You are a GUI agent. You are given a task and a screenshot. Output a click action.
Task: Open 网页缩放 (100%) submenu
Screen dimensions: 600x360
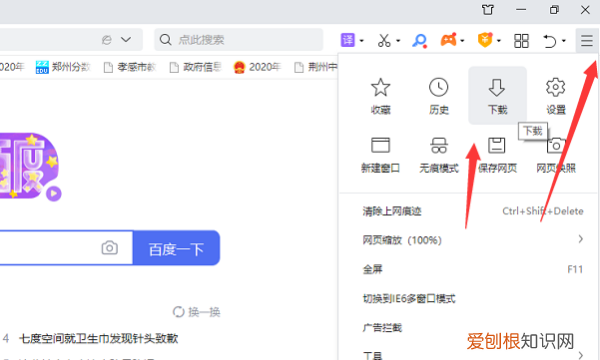pos(468,240)
